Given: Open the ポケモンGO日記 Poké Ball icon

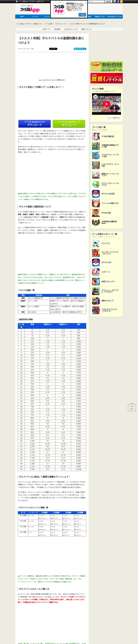Looking at the screenshot, I should 96,194.
